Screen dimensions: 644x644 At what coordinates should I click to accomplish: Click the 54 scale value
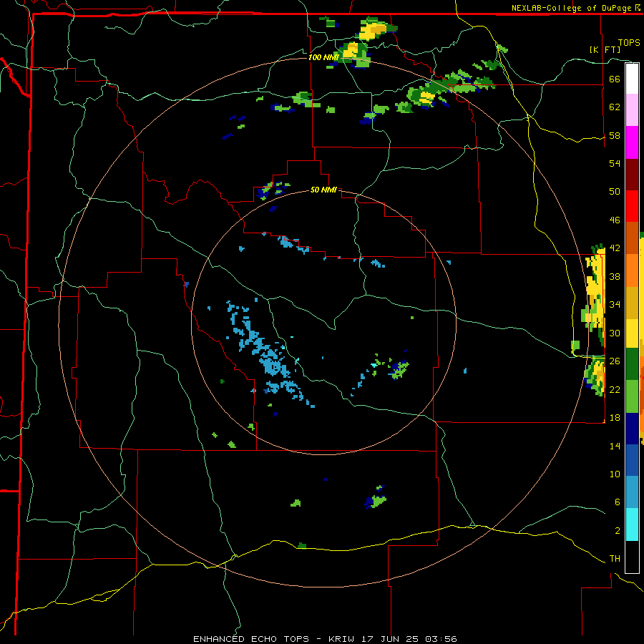(615, 163)
